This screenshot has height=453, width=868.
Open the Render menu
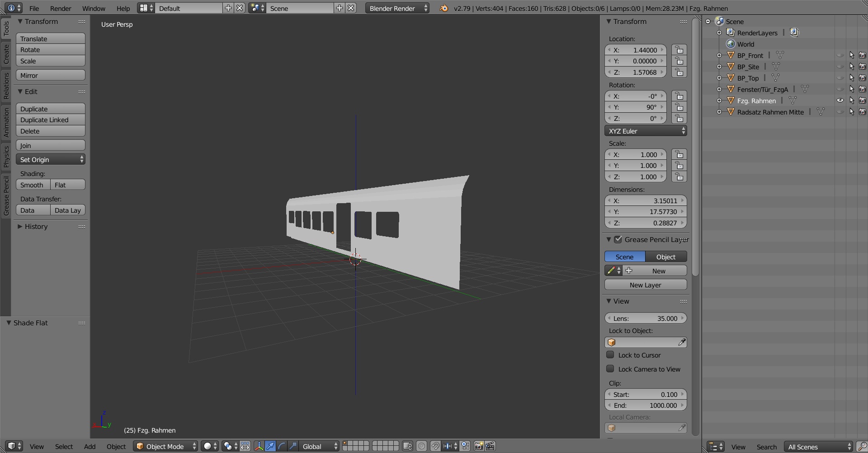click(x=61, y=8)
